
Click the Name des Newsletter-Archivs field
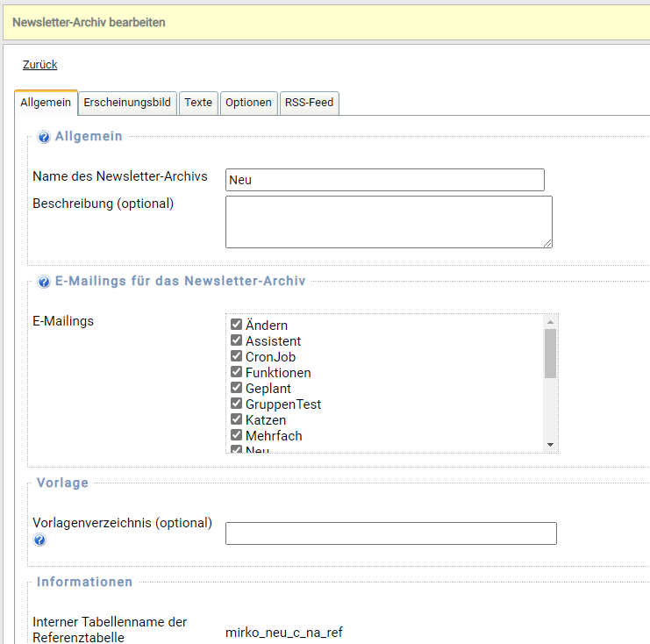click(384, 180)
